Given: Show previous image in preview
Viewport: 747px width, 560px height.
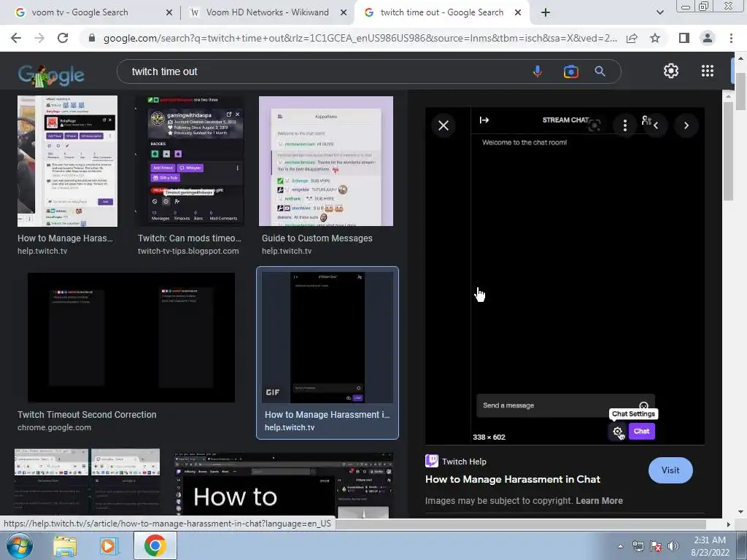Looking at the screenshot, I should click(x=656, y=125).
